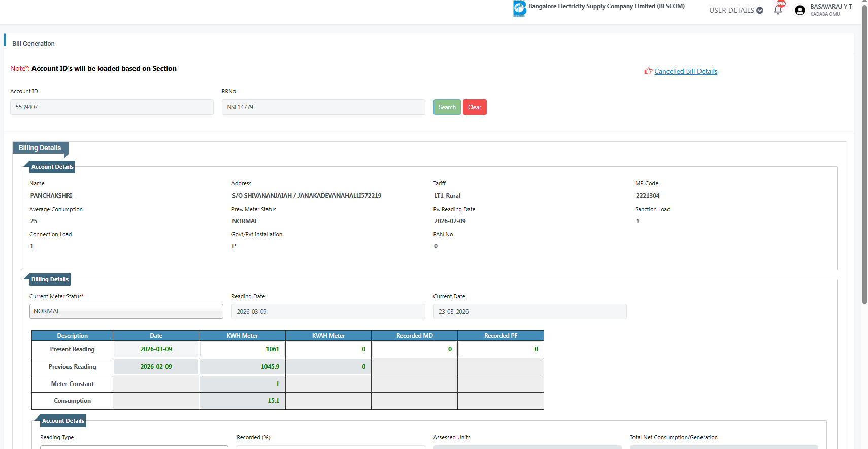Click the Account ID input field
868x449 pixels.
(x=112, y=107)
